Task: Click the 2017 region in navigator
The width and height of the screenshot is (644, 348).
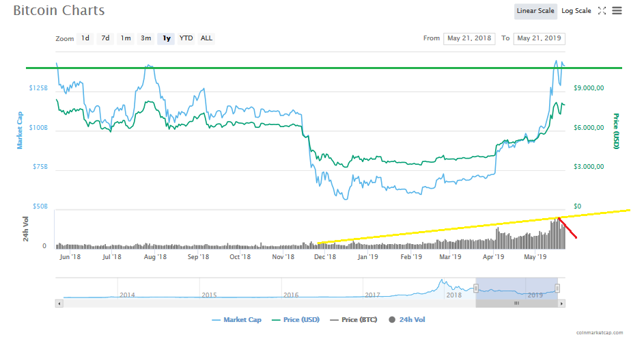Action: point(372,295)
